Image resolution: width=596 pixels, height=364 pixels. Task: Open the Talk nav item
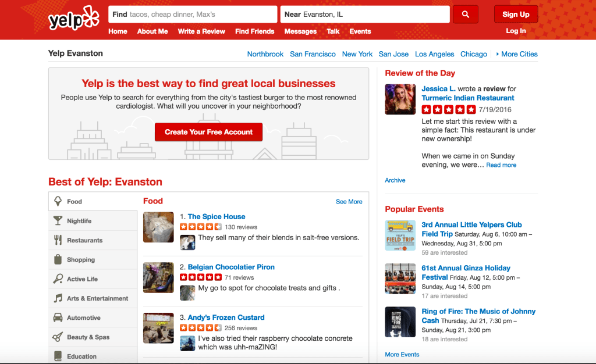(x=333, y=31)
